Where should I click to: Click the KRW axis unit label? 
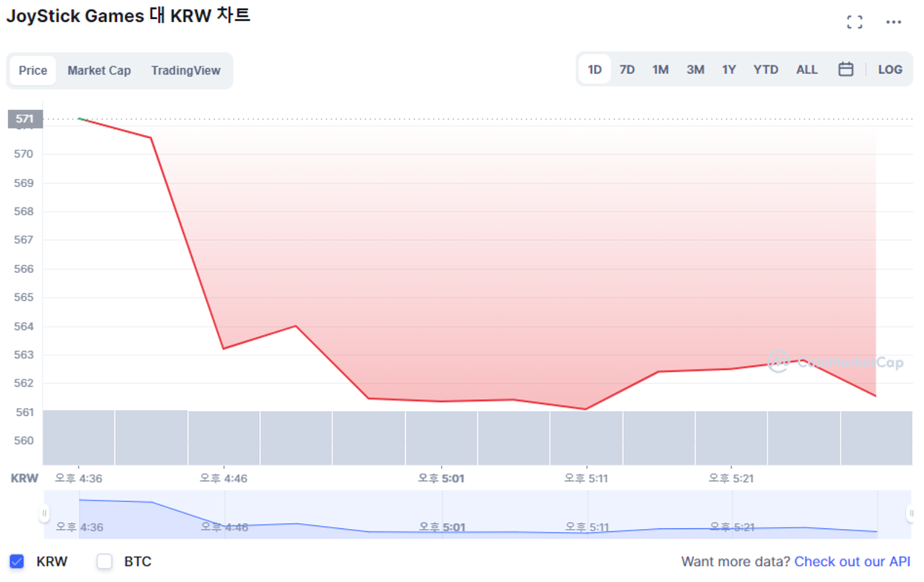25,478
